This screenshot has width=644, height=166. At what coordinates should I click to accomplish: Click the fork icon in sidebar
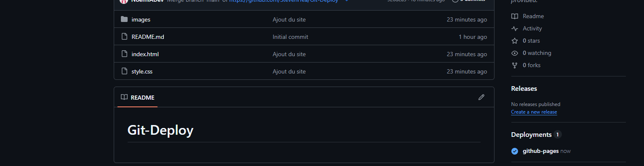pyautogui.click(x=514, y=65)
